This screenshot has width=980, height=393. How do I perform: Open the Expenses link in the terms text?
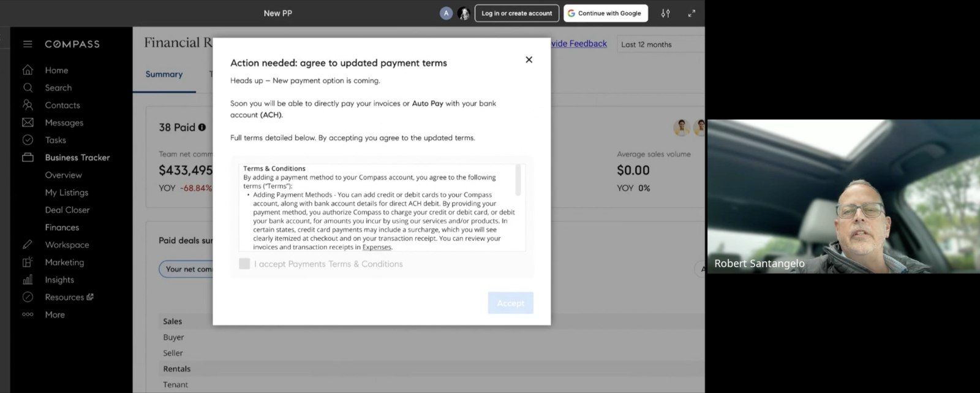tap(377, 247)
